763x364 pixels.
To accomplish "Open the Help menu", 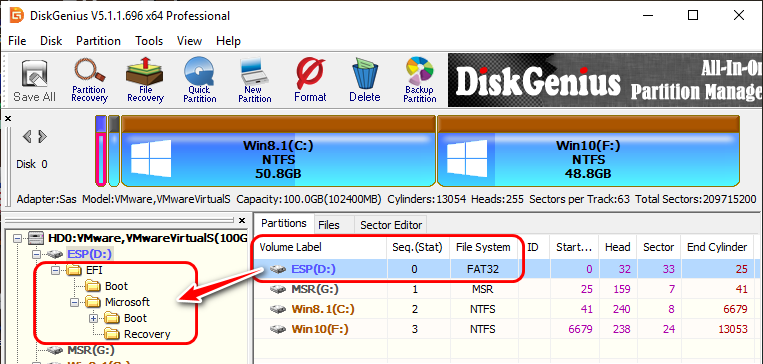I will click(228, 41).
